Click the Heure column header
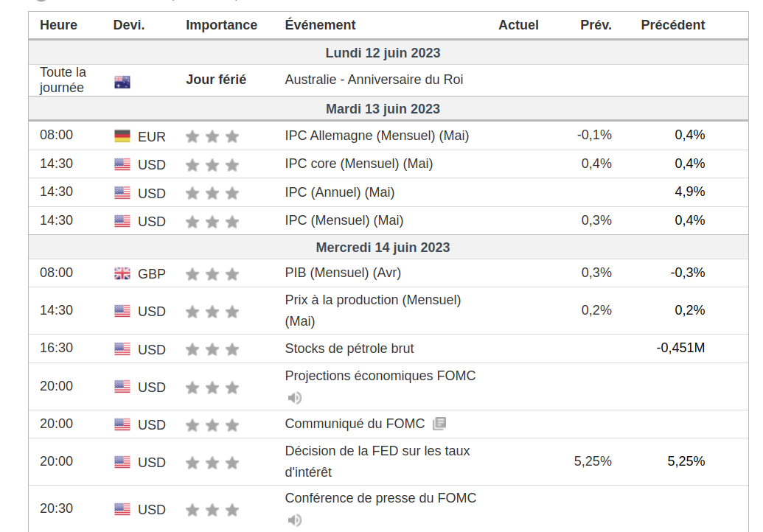 tap(58, 25)
